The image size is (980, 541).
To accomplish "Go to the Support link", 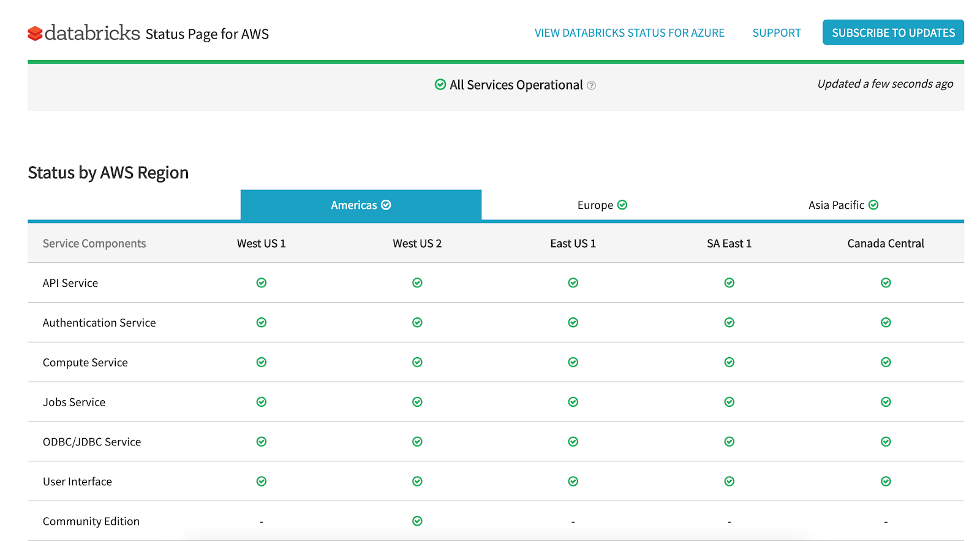I will [776, 33].
